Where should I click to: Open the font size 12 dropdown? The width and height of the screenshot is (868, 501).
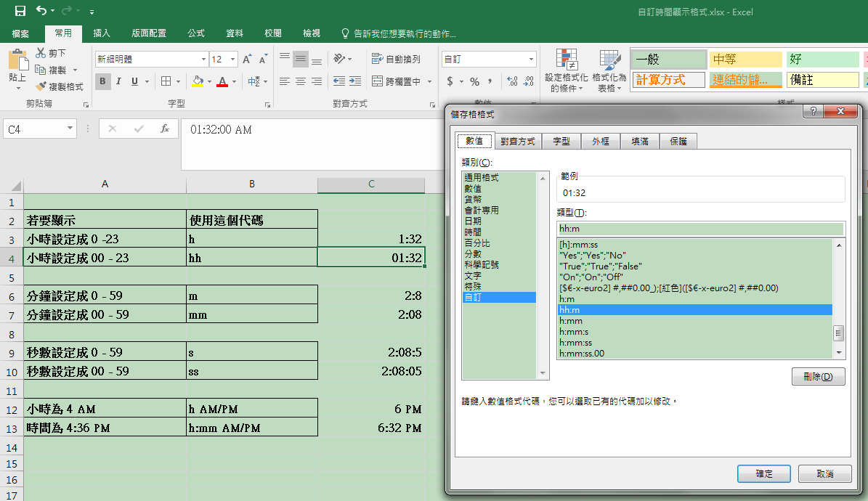point(233,60)
